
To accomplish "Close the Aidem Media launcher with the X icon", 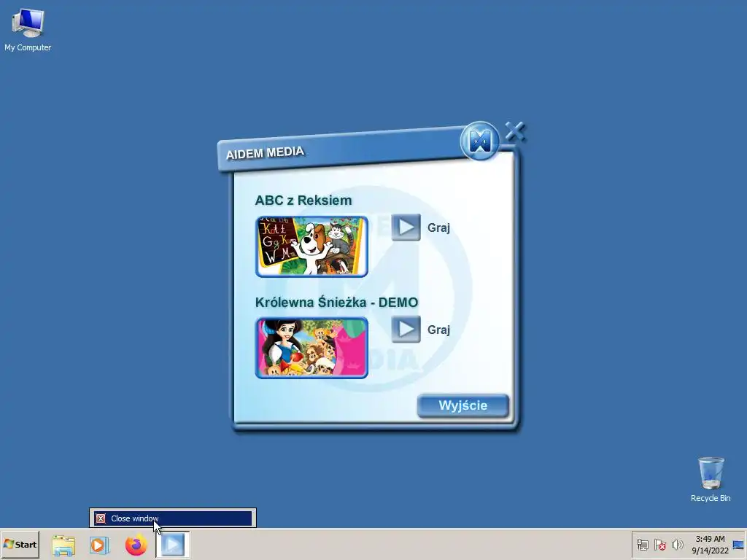I will coord(515,132).
